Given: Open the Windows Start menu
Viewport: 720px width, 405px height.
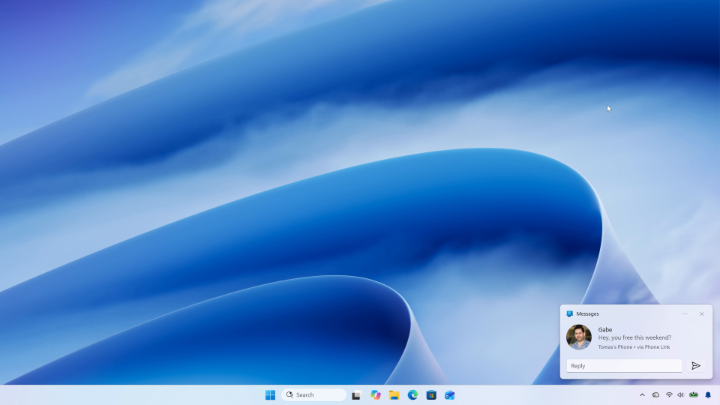Looking at the screenshot, I should pos(270,395).
